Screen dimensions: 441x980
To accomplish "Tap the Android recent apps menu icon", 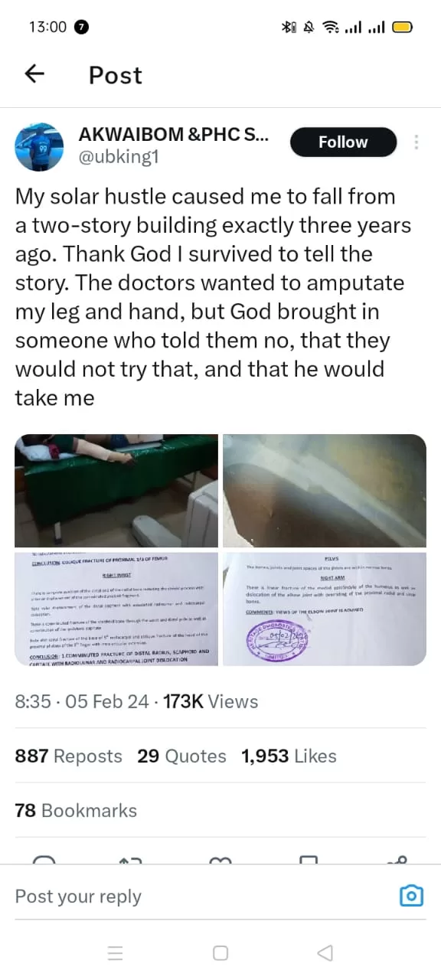I will 116,952.
